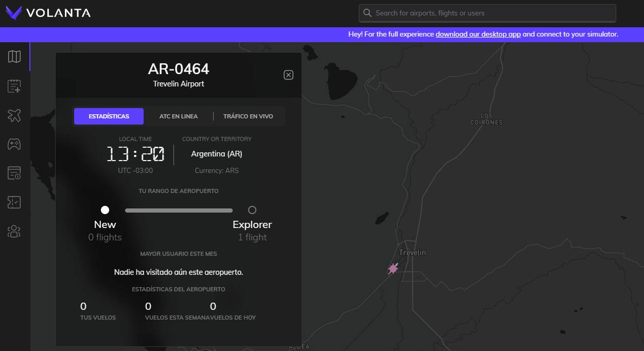The width and height of the screenshot is (644, 351).
Task: Click the New rank filled circle
Action: tap(105, 210)
